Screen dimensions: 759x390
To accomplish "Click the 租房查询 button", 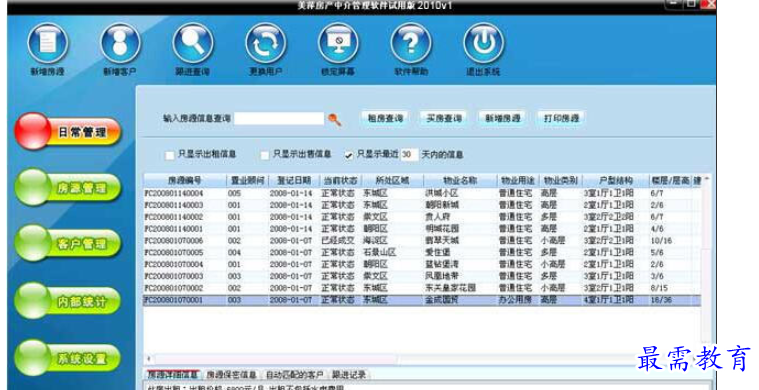I will click(385, 118).
